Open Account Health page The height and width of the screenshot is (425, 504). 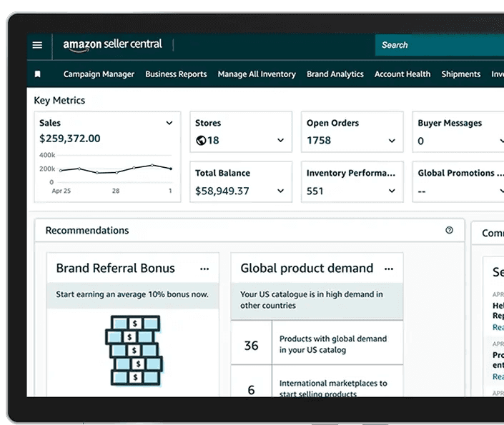click(x=402, y=74)
